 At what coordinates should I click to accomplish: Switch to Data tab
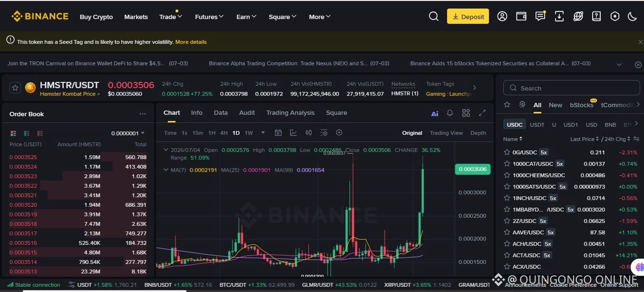tap(221, 113)
